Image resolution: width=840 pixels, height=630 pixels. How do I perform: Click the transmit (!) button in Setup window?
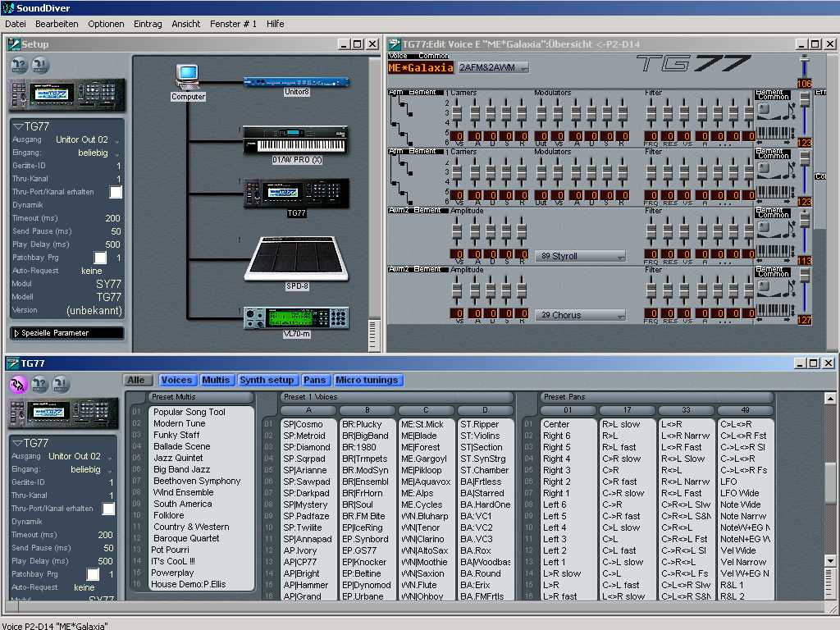40,66
